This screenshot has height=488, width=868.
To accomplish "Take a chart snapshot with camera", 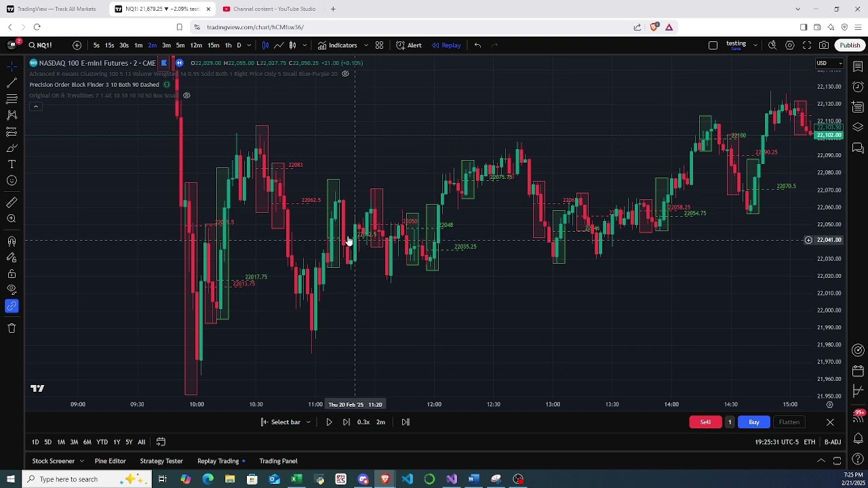I will tap(824, 45).
